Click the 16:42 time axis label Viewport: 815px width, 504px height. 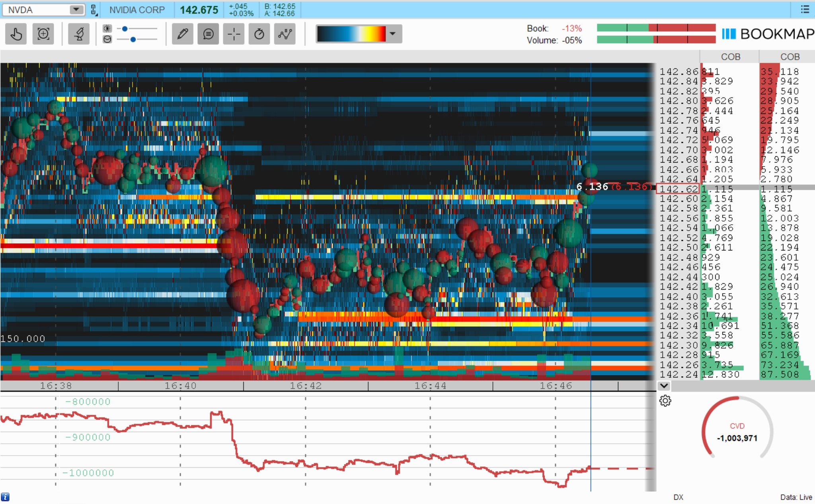point(305,385)
